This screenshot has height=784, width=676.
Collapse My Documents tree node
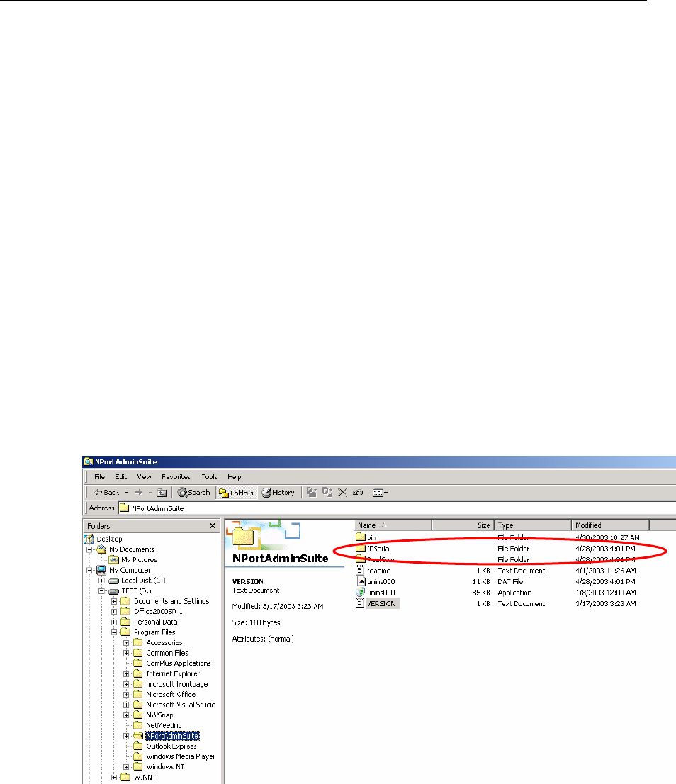(89, 549)
